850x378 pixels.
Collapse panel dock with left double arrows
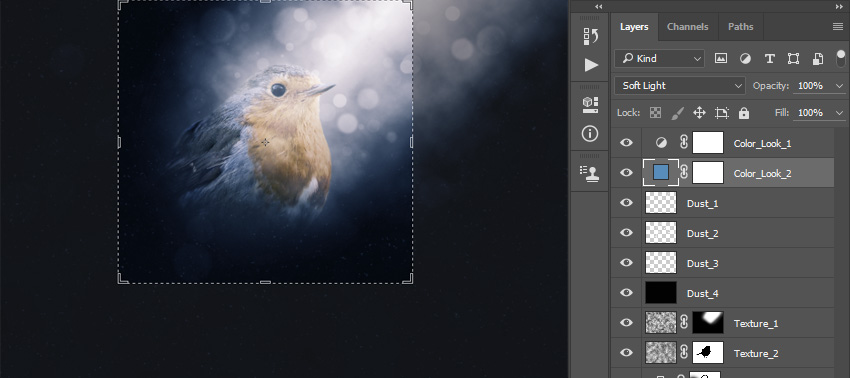pos(598,7)
